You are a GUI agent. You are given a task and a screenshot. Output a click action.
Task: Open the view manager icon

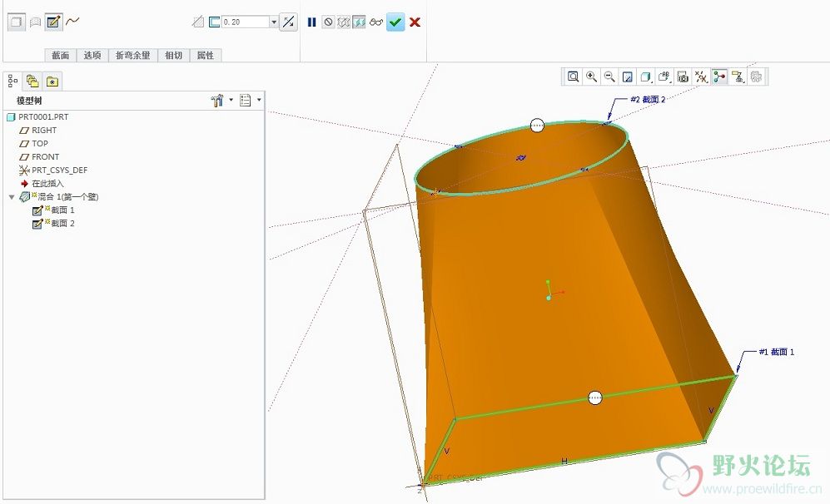pyautogui.click(x=683, y=77)
